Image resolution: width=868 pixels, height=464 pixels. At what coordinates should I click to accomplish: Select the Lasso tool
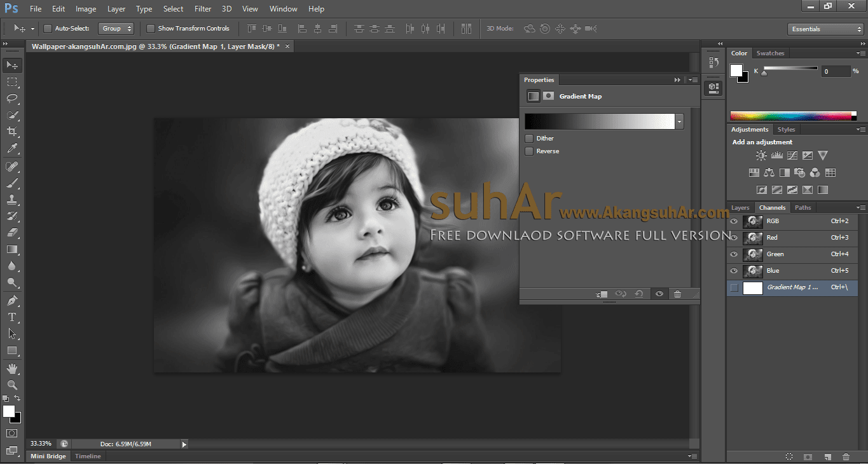coord(12,99)
